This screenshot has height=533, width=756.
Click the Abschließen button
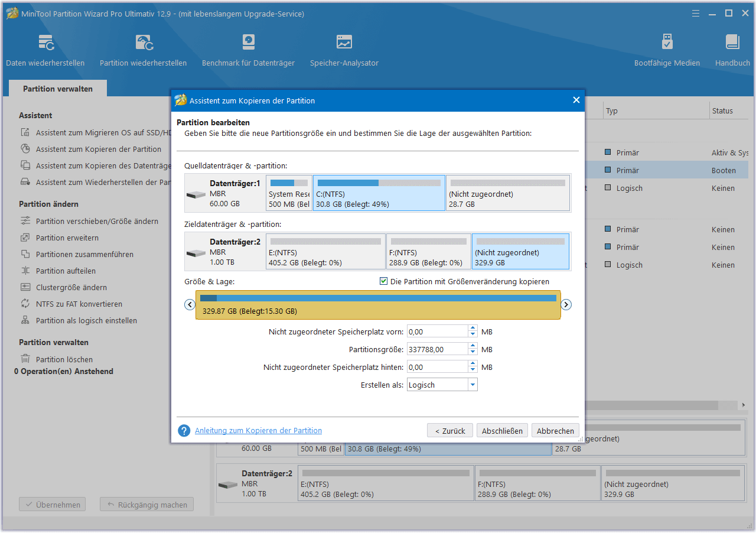(502, 431)
